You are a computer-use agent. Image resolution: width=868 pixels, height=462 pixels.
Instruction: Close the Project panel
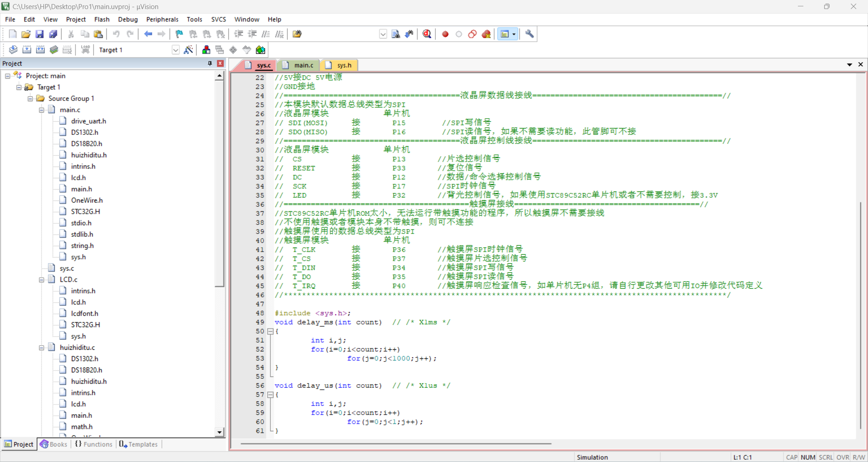(220, 63)
